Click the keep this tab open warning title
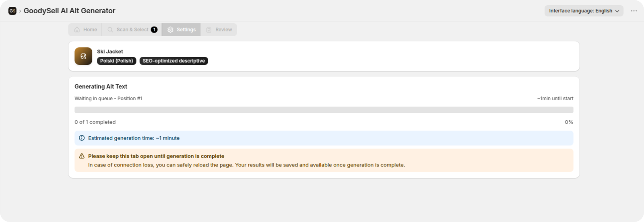 tap(156, 156)
